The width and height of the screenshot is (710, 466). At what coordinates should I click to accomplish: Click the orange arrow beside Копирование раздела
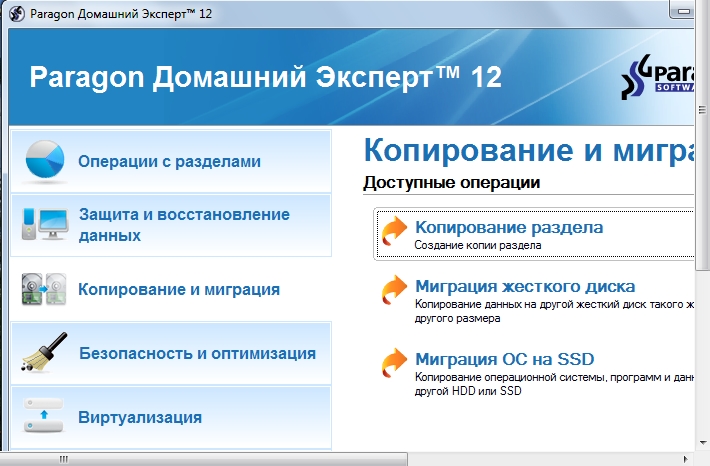click(393, 231)
